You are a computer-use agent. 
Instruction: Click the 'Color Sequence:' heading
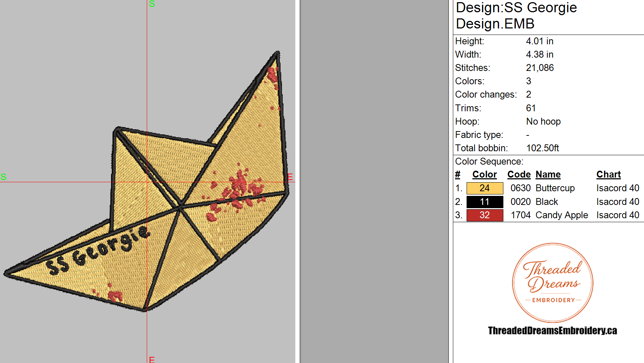(x=489, y=161)
